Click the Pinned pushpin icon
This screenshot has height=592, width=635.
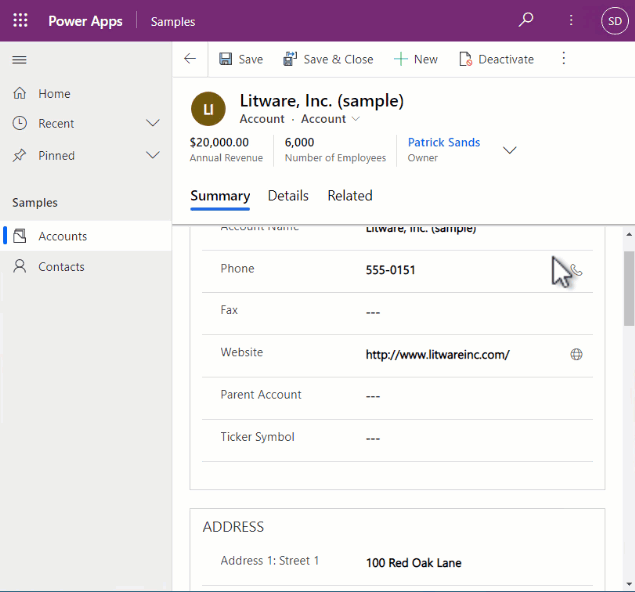coord(19,155)
